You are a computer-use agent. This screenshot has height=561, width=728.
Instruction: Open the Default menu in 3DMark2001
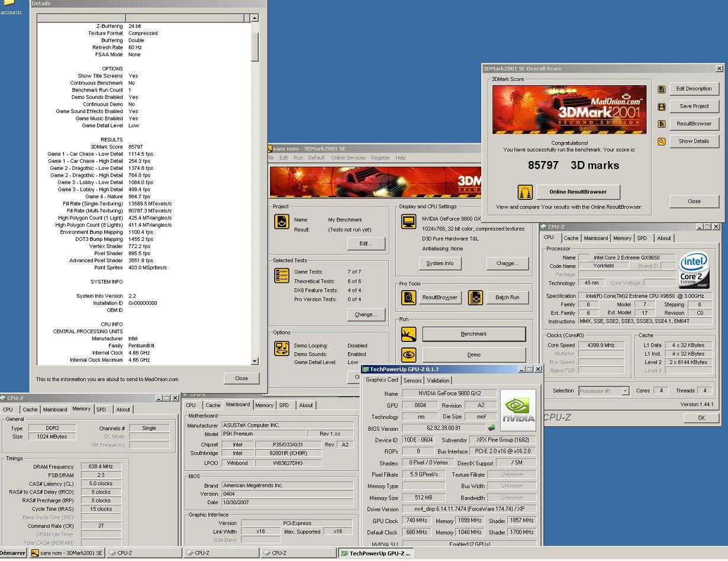point(317,158)
